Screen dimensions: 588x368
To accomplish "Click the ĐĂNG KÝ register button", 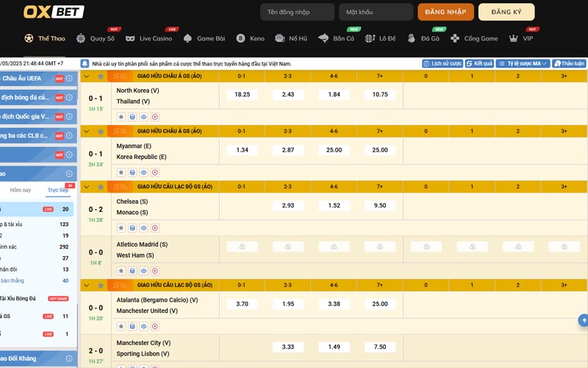I will pos(506,12).
